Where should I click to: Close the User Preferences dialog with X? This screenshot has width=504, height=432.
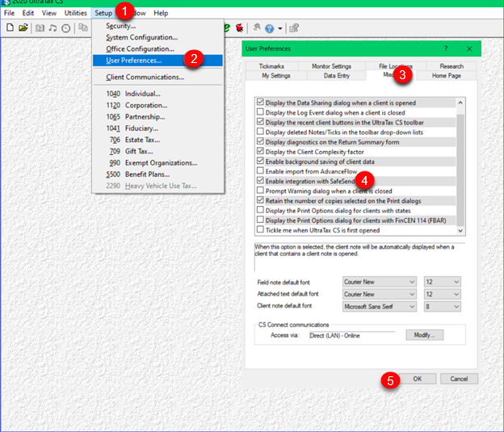469,49
